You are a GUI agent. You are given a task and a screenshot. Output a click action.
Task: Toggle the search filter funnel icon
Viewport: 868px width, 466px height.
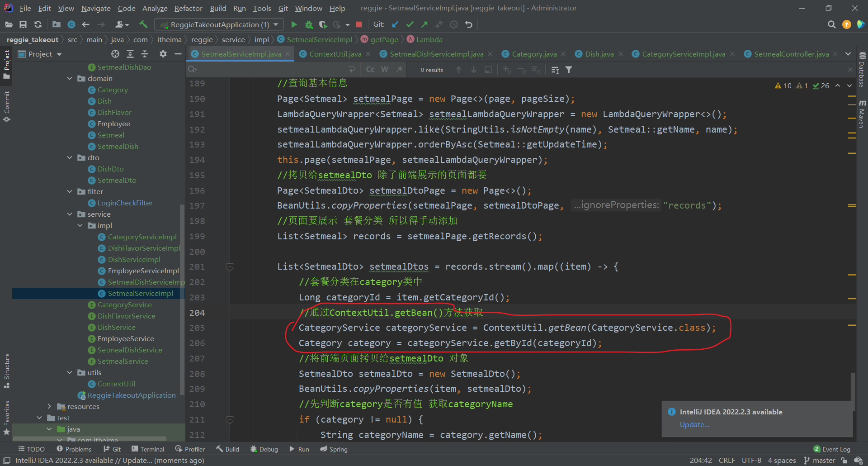pyautogui.click(x=569, y=70)
